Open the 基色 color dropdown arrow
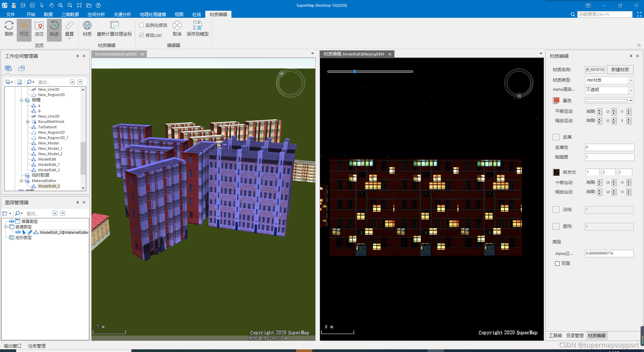644x352 pixels. (631, 100)
